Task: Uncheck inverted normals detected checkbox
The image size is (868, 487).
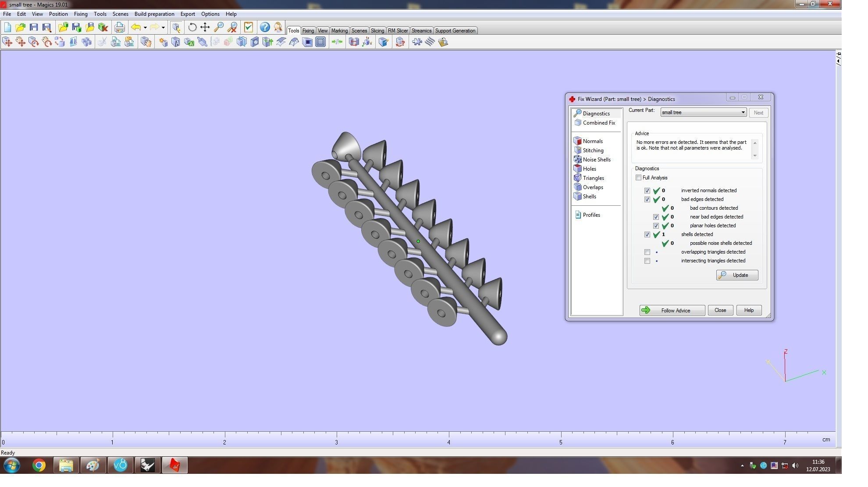Action: [647, 191]
